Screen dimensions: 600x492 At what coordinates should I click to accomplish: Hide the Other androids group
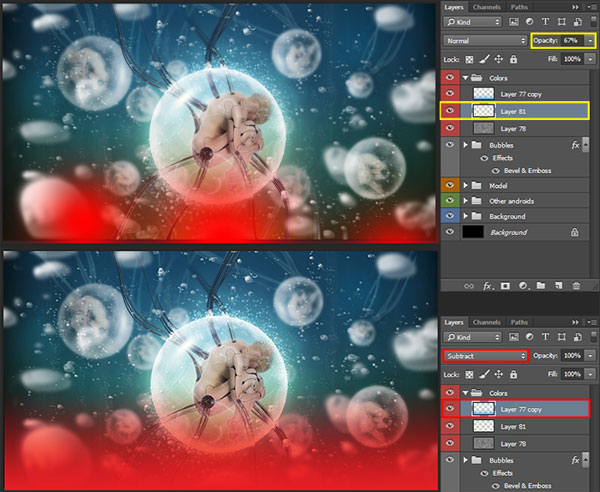pyautogui.click(x=450, y=200)
